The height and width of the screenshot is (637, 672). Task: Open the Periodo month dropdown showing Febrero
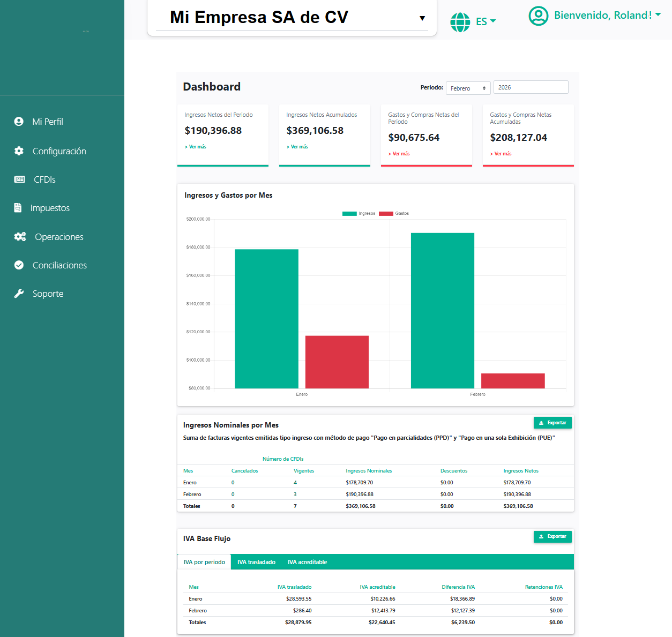(x=468, y=87)
